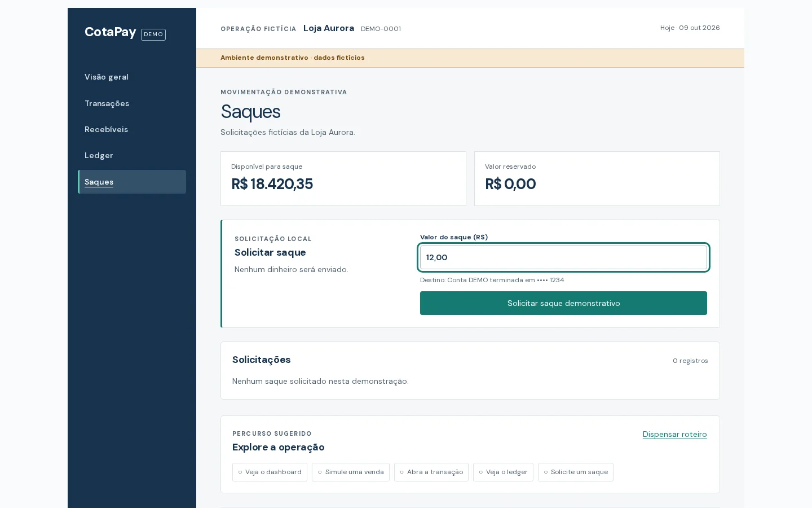Click the DEMO-0001 identifier
Viewport: 812px width, 508px height.
[381, 29]
